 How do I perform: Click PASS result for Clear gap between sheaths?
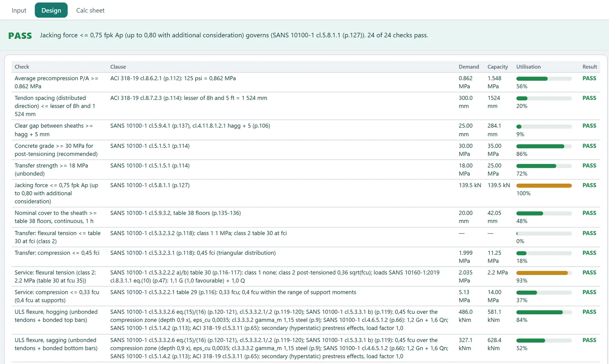point(589,126)
